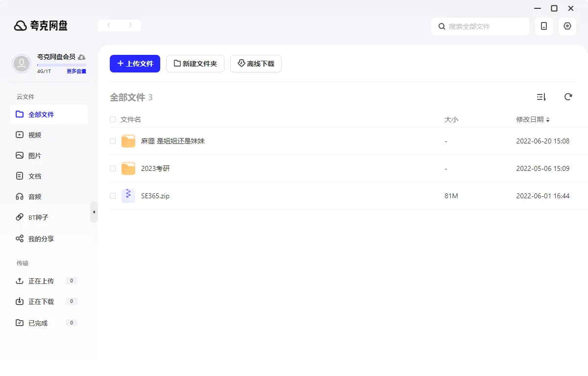Click 新建文件夹 button
Screen dimensions: 588x376
[195, 64]
